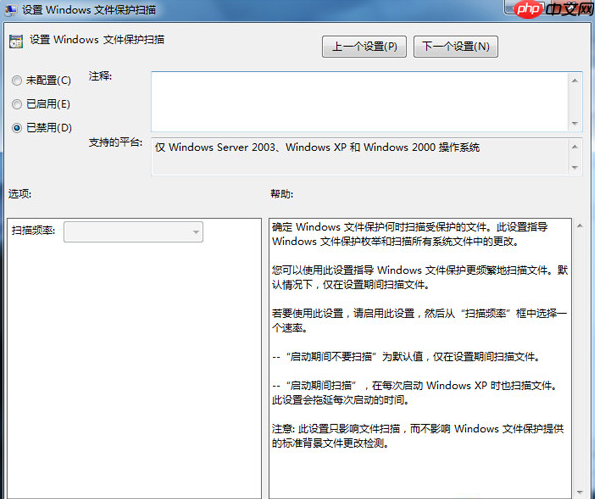Viewport: 595px width, 499px height.
Task: Click 支持的平台 box scroll down arrow
Action: tap(575, 167)
